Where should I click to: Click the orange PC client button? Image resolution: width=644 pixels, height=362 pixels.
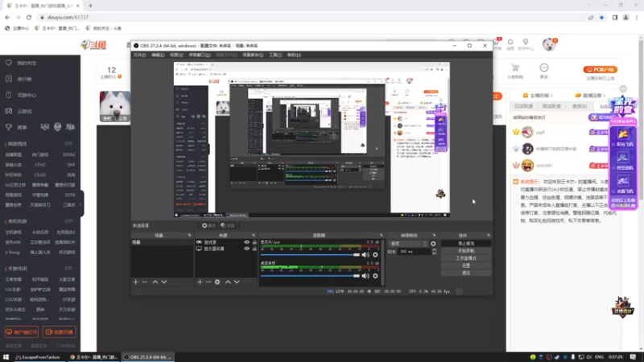[601, 70]
